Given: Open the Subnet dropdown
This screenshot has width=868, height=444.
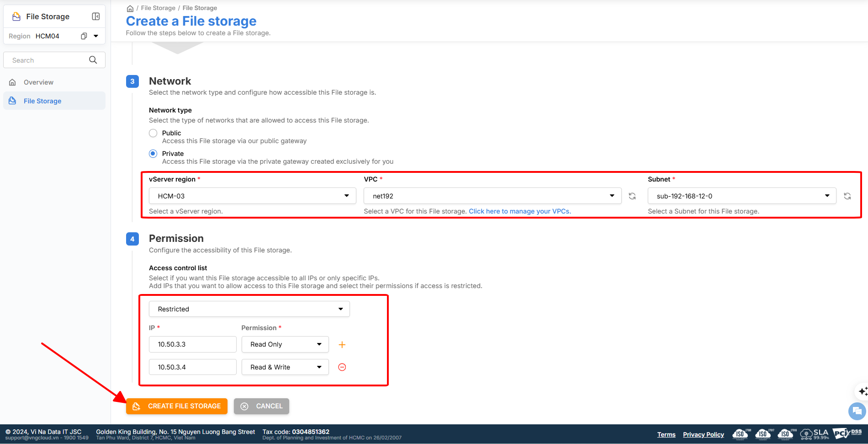Looking at the screenshot, I should (x=741, y=196).
